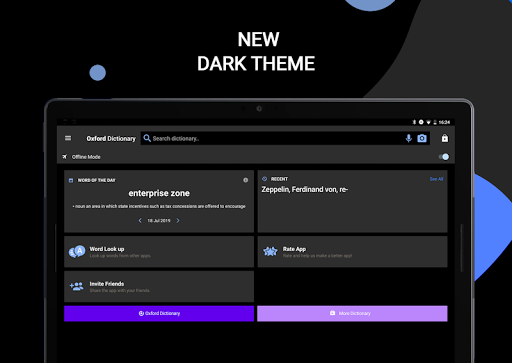The width and height of the screenshot is (512, 363).
Task: Toggle the Offline Mode switch
Action: click(444, 157)
